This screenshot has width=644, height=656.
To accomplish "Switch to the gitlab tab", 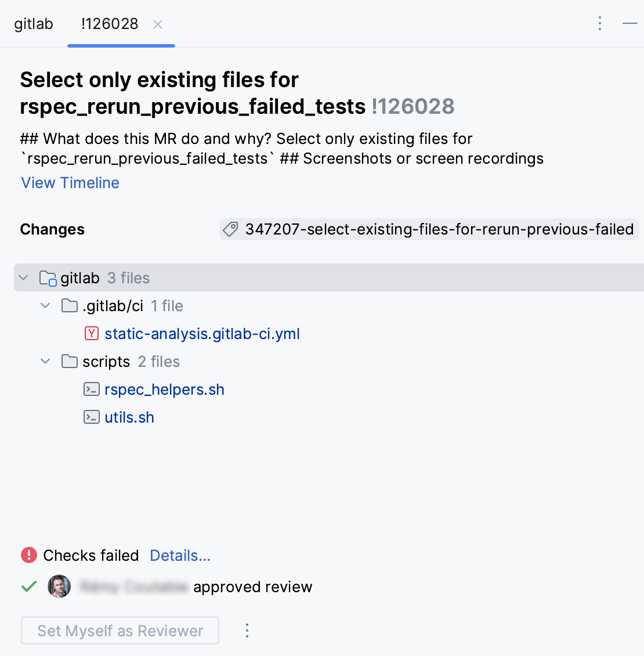I will [33, 24].
